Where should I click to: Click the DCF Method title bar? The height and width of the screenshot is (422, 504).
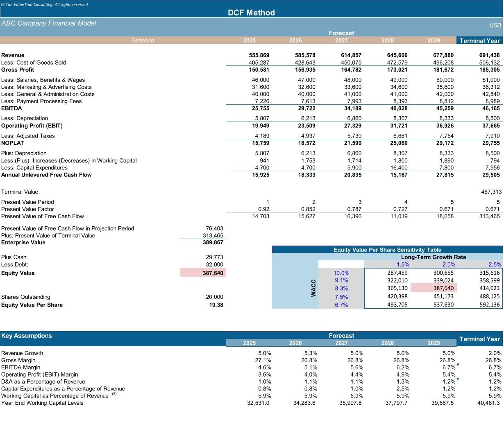251,13
